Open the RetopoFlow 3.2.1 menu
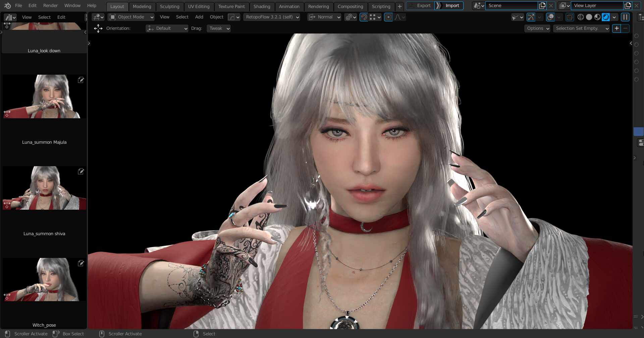644x338 pixels. point(271,17)
